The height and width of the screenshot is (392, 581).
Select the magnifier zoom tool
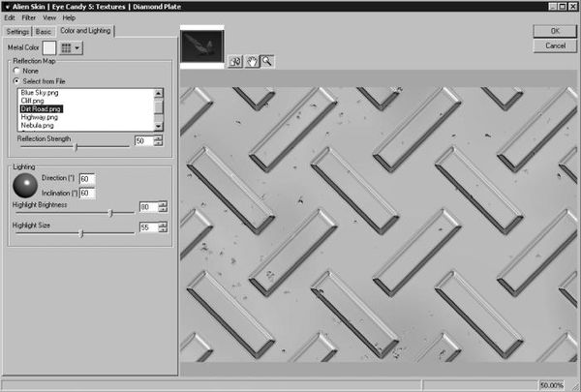coord(266,61)
